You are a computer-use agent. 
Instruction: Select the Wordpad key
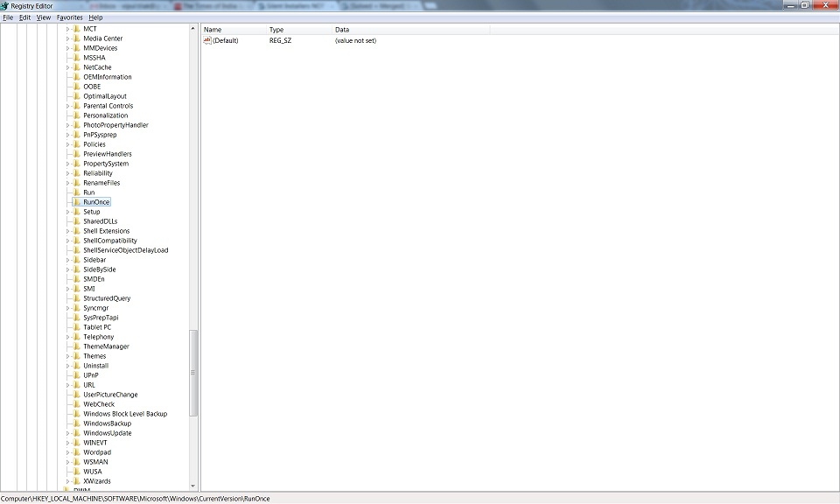click(97, 452)
